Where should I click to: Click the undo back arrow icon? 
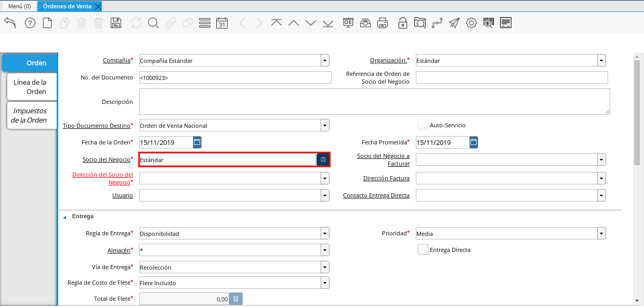pyautogui.click(x=10, y=23)
